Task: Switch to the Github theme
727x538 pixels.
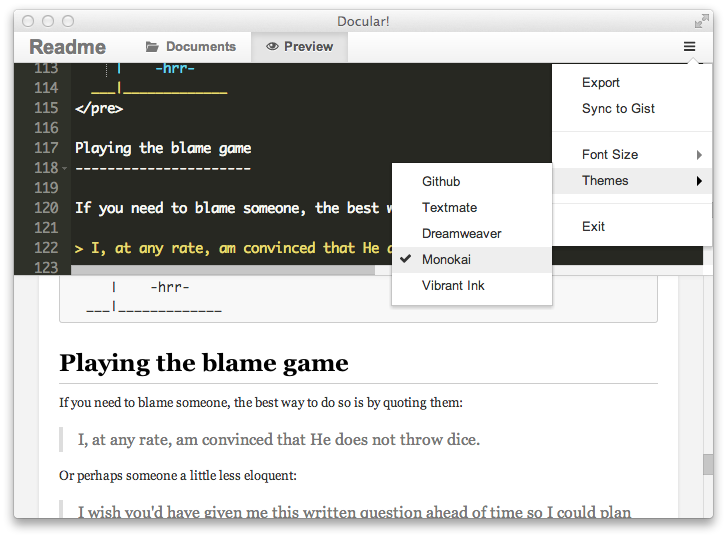Action: (x=441, y=182)
